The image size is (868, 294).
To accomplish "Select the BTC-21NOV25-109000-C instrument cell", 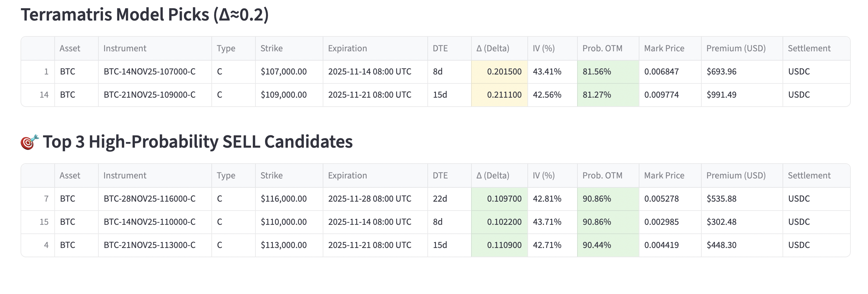I will click(150, 95).
